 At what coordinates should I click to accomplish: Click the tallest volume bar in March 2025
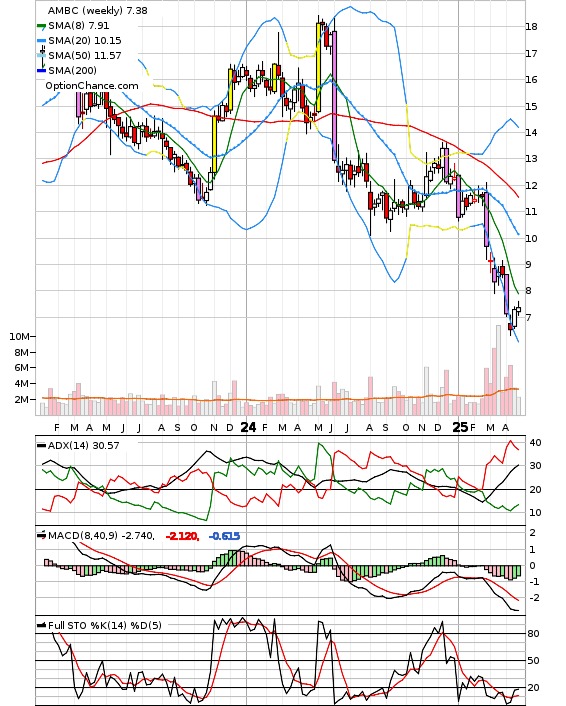coord(498,370)
